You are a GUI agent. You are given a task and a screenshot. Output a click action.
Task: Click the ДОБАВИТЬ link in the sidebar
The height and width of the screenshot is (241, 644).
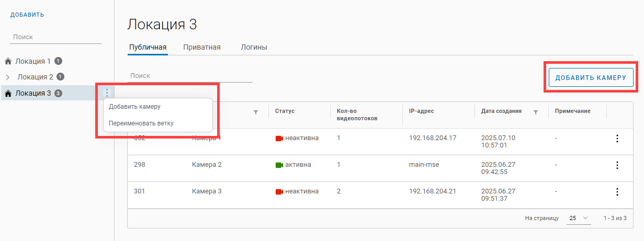pyautogui.click(x=27, y=15)
